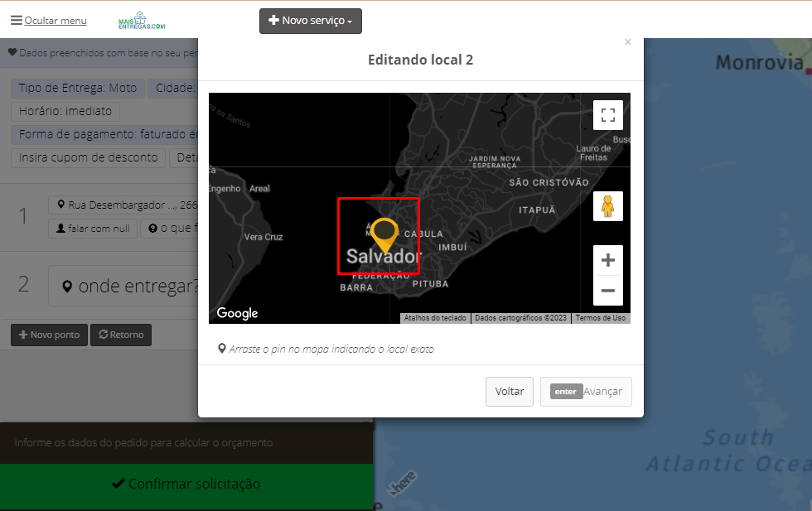This screenshot has width=812, height=511.
Task: Click falar com null contact field
Action: click(93, 229)
